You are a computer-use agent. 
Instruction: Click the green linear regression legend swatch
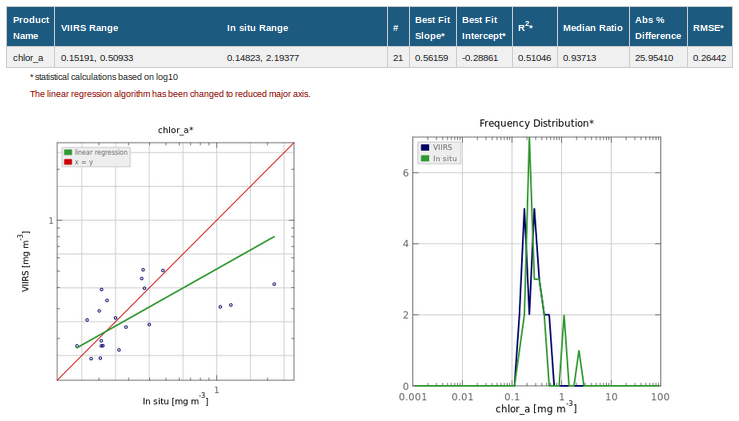click(x=68, y=152)
